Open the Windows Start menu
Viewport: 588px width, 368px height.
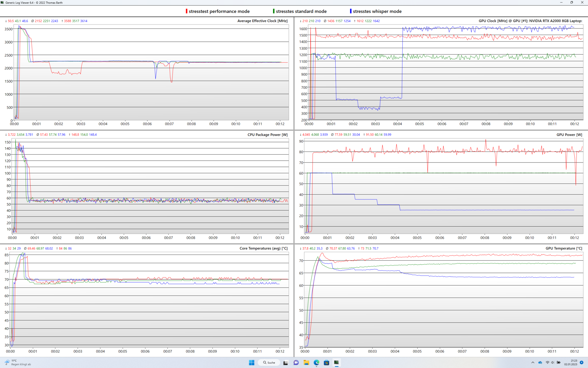(x=251, y=362)
